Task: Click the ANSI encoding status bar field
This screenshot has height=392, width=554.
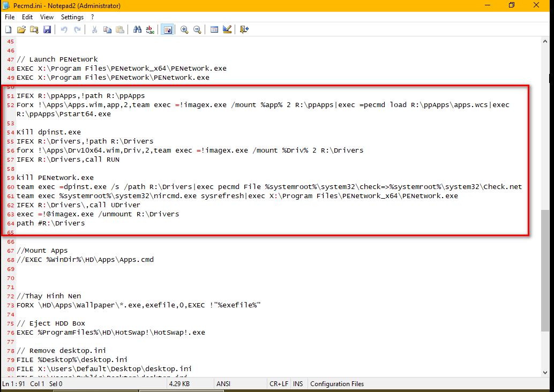Action: pyautogui.click(x=223, y=384)
